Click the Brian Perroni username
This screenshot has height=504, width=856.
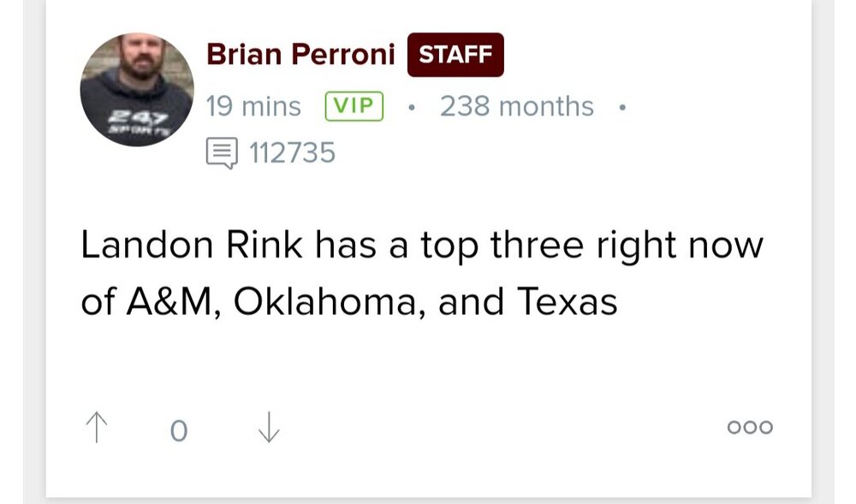pyautogui.click(x=300, y=55)
